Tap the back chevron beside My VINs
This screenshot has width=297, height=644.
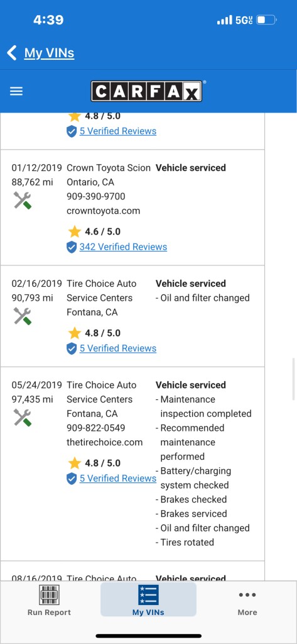coord(11,53)
